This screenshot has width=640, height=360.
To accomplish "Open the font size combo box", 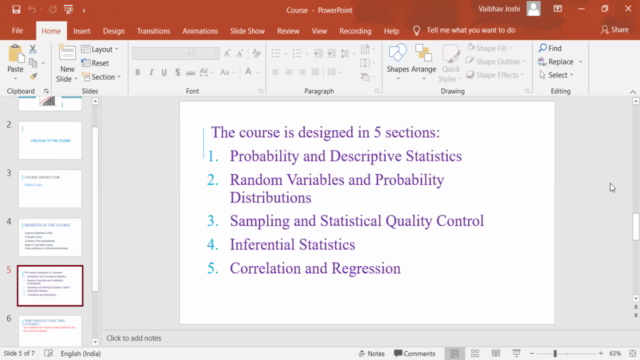I will coord(207,53).
